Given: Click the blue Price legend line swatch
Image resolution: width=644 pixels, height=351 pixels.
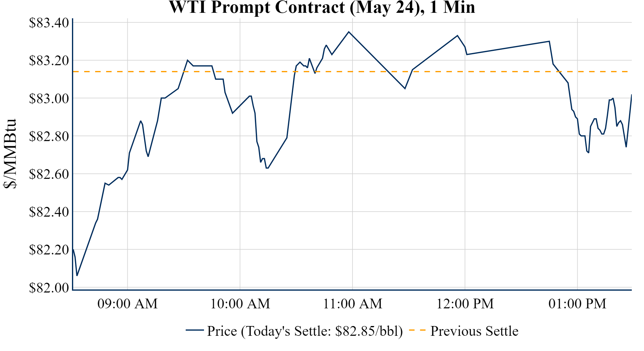Looking at the screenshot, I should 195,330.
